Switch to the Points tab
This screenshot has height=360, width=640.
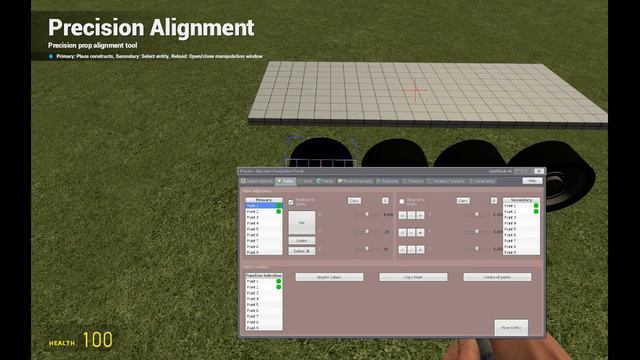pyautogui.click(x=285, y=181)
